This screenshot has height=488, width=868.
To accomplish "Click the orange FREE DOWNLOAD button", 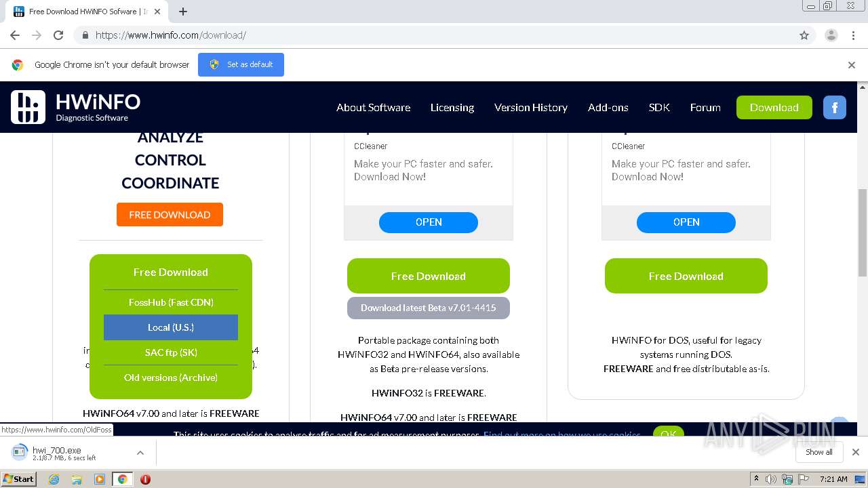I will (x=170, y=215).
